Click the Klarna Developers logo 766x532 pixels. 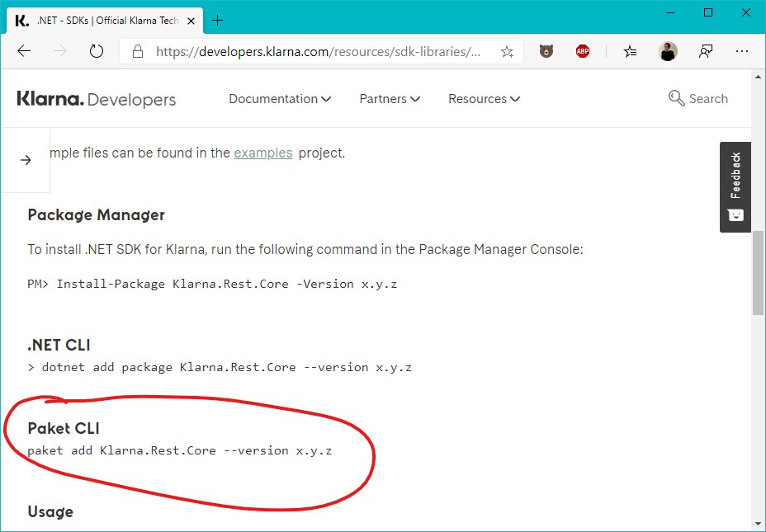[97, 99]
